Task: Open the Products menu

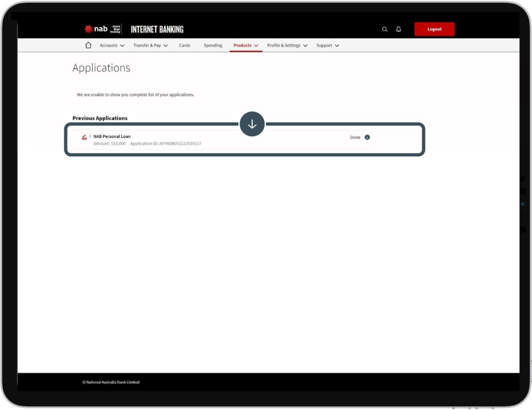Action: 245,45
